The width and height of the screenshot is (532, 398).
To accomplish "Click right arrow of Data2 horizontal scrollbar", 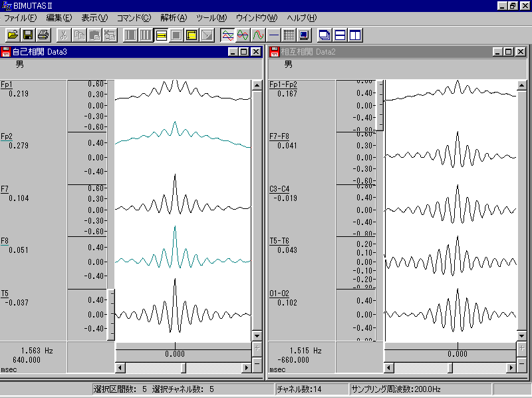I will (x=511, y=367).
